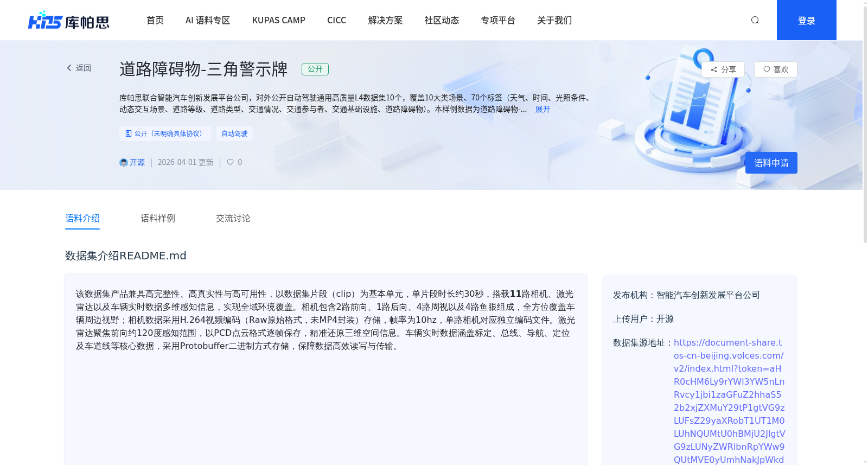Viewport: 868px width, 465px height.
Task: Click the heart icon next to count 0
Action: (x=230, y=162)
